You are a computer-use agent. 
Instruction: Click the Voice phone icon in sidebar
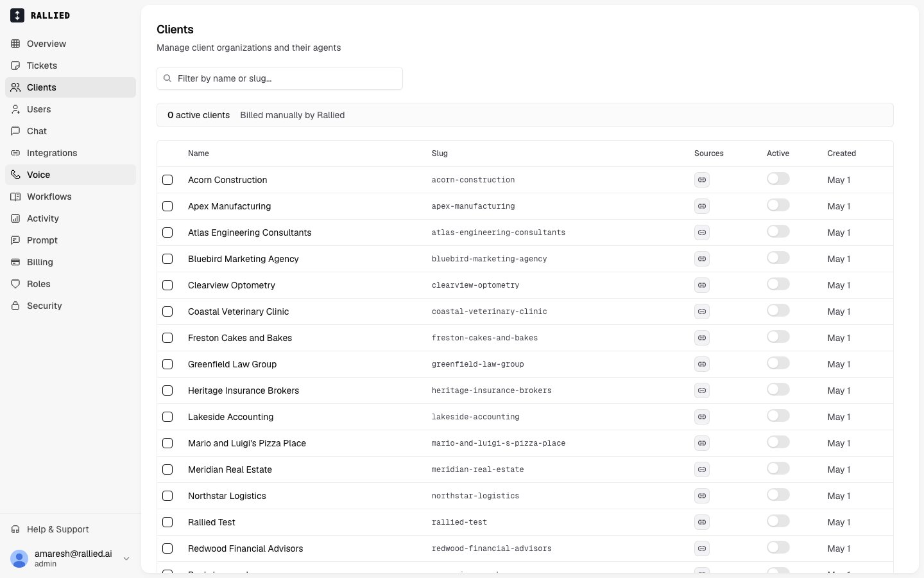tap(15, 175)
